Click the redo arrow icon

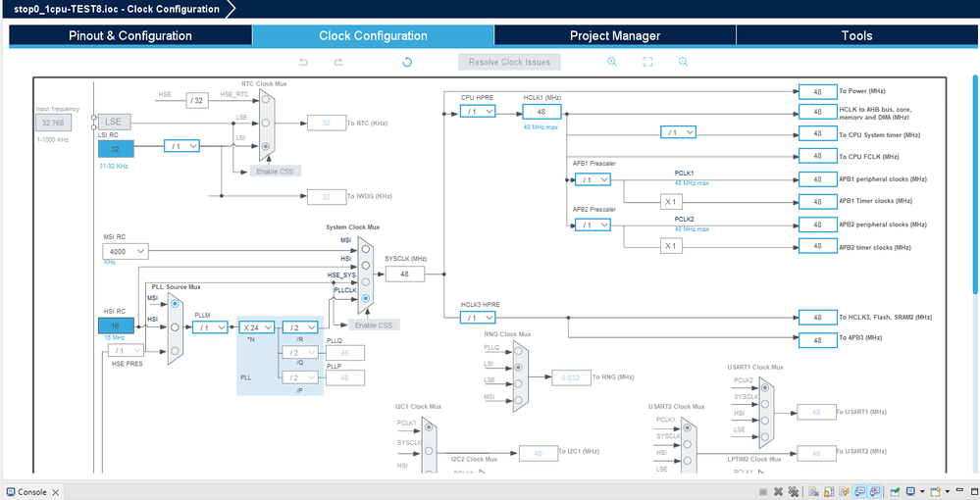[338, 62]
